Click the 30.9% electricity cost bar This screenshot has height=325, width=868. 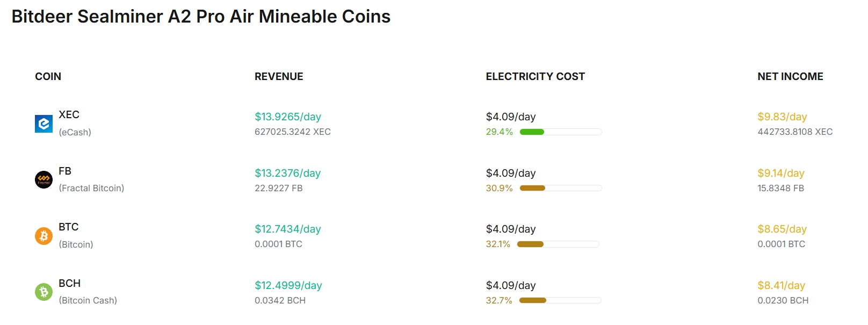point(561,188)
